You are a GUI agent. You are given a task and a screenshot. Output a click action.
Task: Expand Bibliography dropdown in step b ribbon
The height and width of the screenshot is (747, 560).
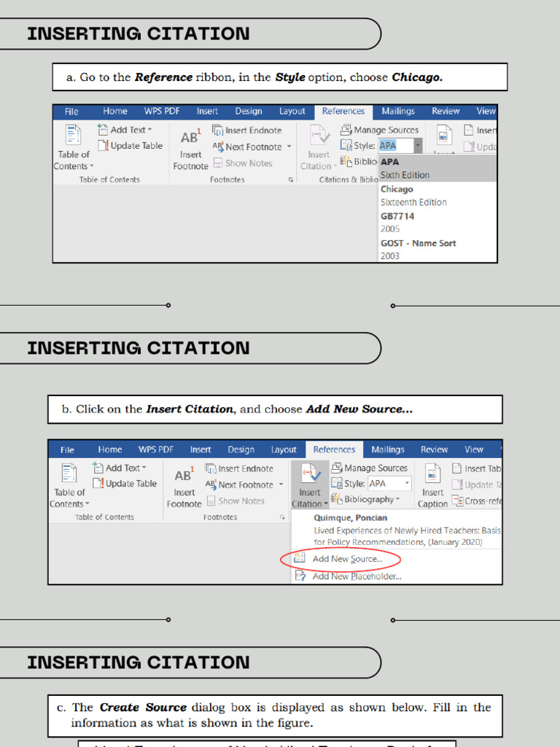397,499
